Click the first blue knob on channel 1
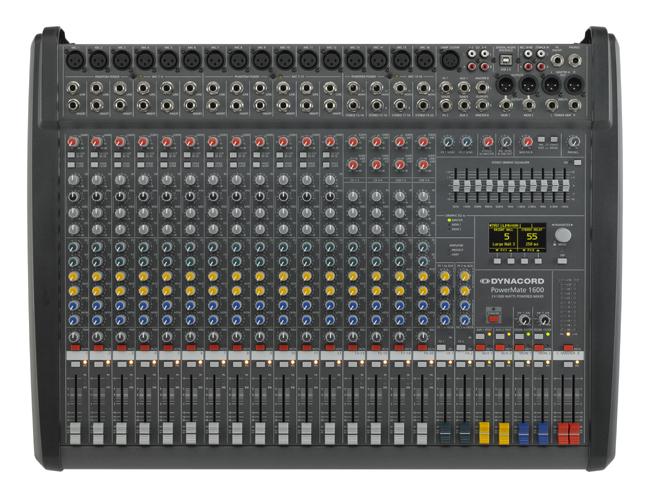Image resolution: width=650 pixels, height=497 pixels. pyautogui.click(x=73, y=306)
